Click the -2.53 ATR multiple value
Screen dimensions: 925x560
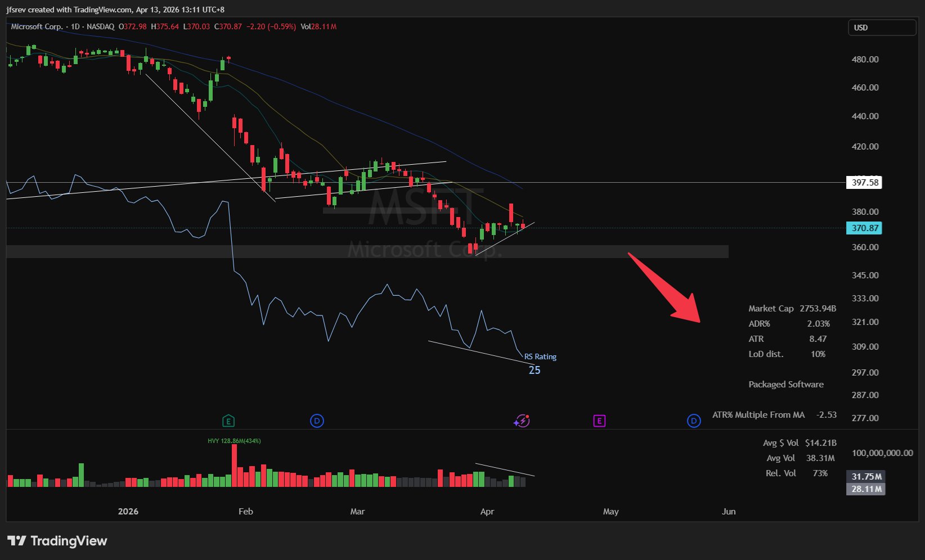(827, 414)
